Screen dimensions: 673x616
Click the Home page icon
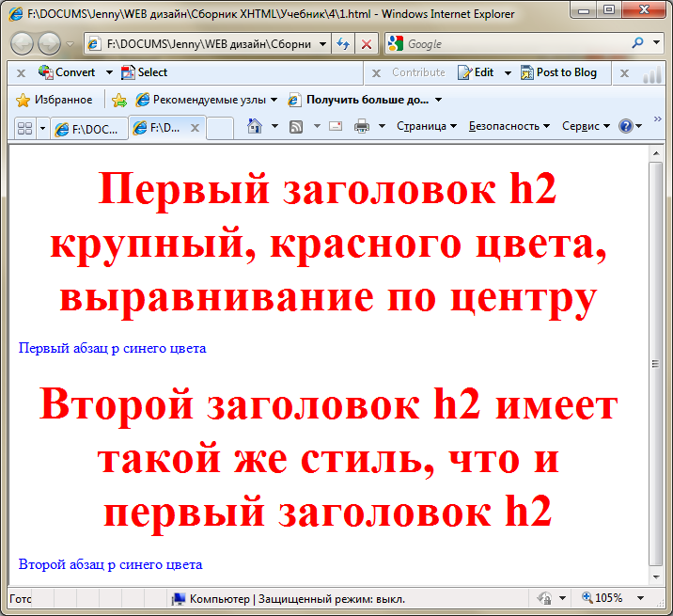254,126
